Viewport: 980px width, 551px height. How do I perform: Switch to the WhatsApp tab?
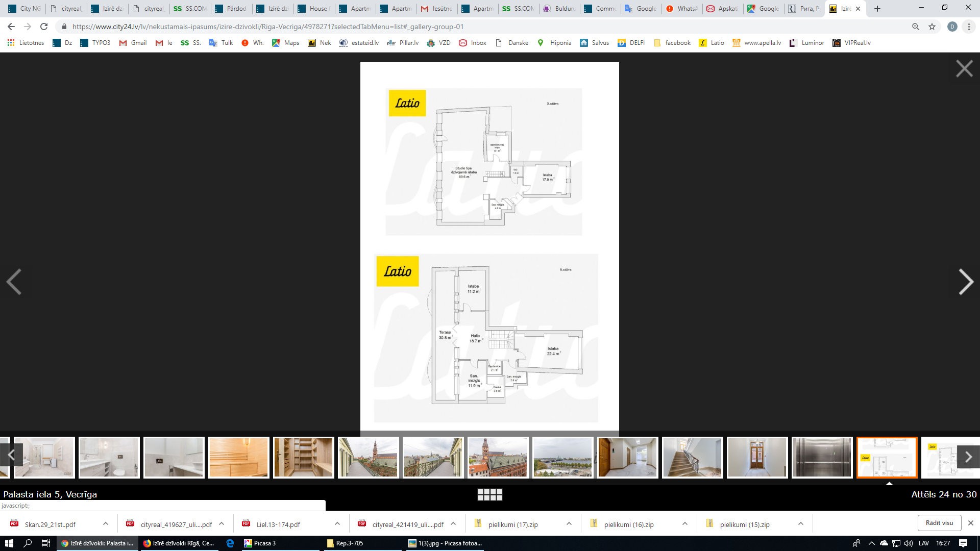coord(681,9)
